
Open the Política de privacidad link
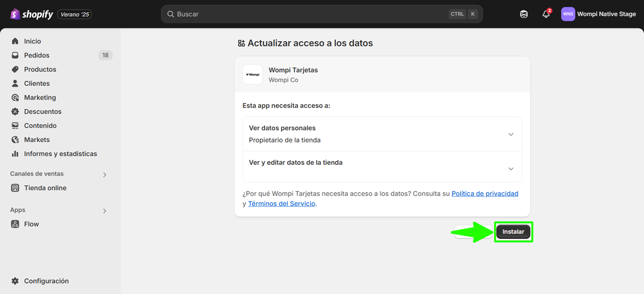coord(485,193)
